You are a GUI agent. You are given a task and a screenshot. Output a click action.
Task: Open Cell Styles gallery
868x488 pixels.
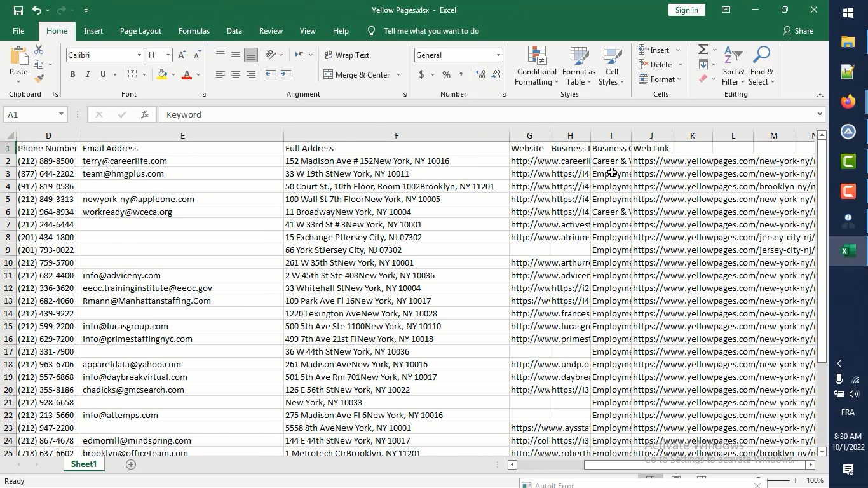click(x=612, y=66)
